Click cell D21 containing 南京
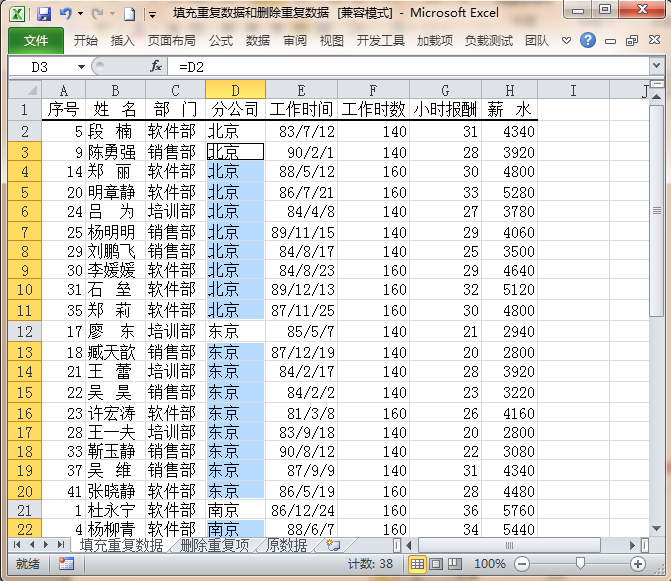Image resolution: width=671 pixels, height=581 pixels. click(235, 510)
